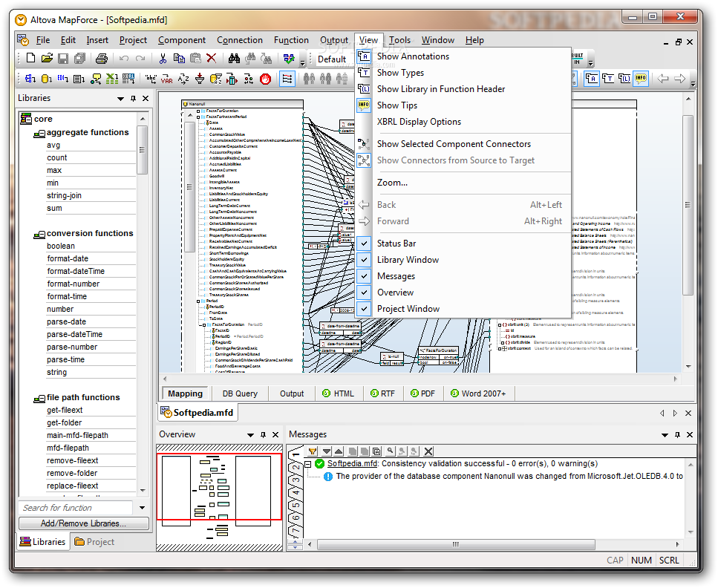Open Overview panel dropdown arrow menu
Screen dimensions: 718x588
250,435
